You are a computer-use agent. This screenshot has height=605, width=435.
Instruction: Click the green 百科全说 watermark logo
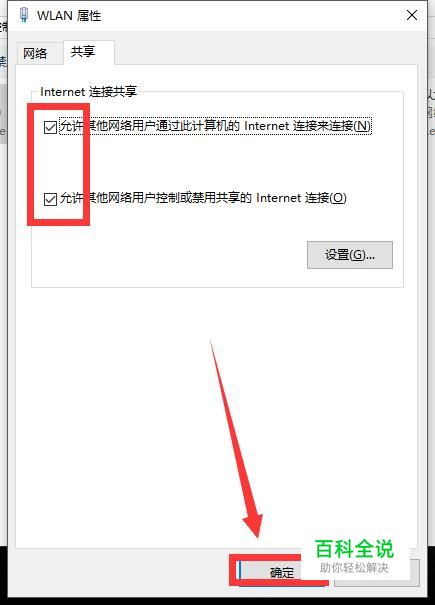pyautogui.click(x=354, y=549)
